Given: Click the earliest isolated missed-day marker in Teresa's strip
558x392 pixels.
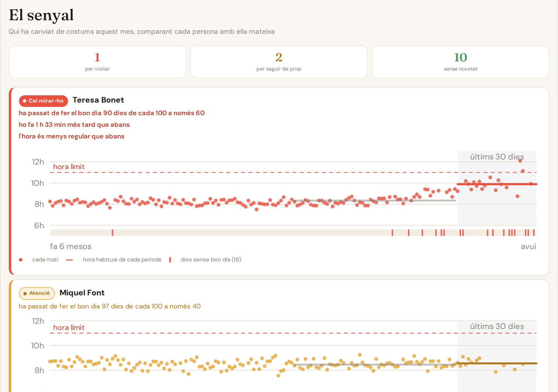Looking at the screenshot, I should pyautogui.click(x=112, y=233).
